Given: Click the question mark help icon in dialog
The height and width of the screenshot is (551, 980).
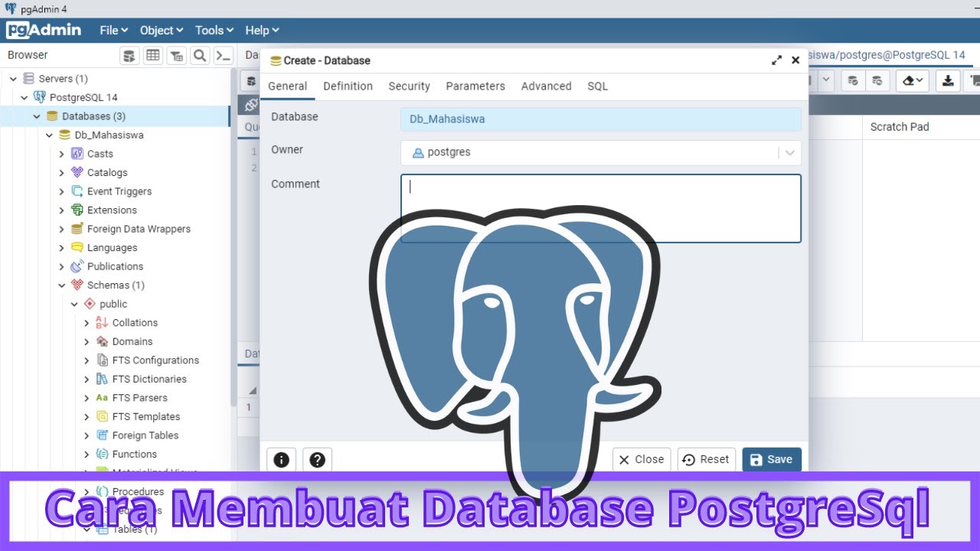Looking at the screenshot, I should tap(317, 459).
